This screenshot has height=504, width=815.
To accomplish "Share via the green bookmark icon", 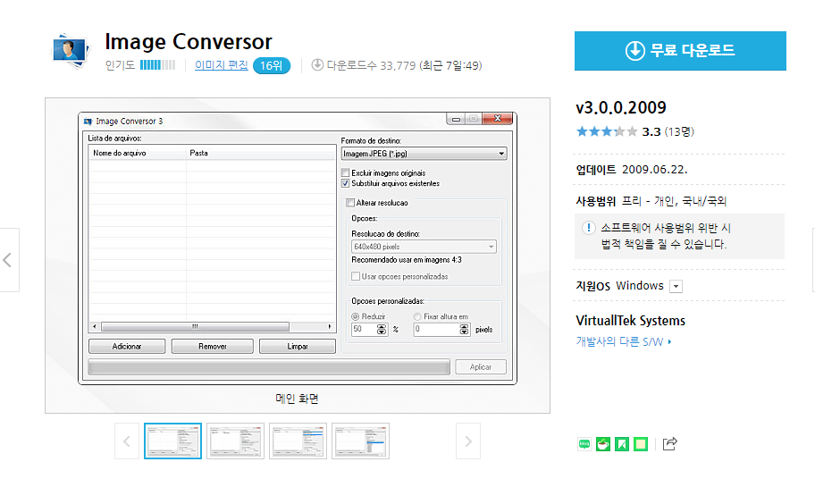I will pyautogui.click(x=622, y=444).
